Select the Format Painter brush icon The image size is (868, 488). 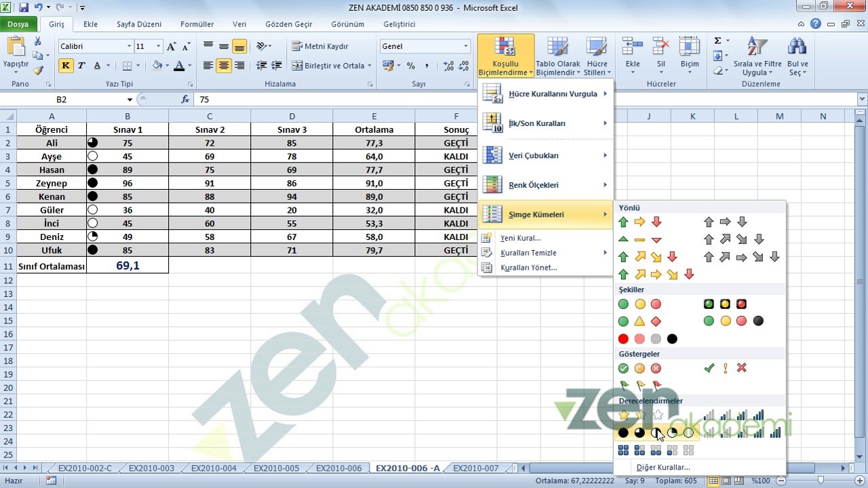tap(38, 69)
